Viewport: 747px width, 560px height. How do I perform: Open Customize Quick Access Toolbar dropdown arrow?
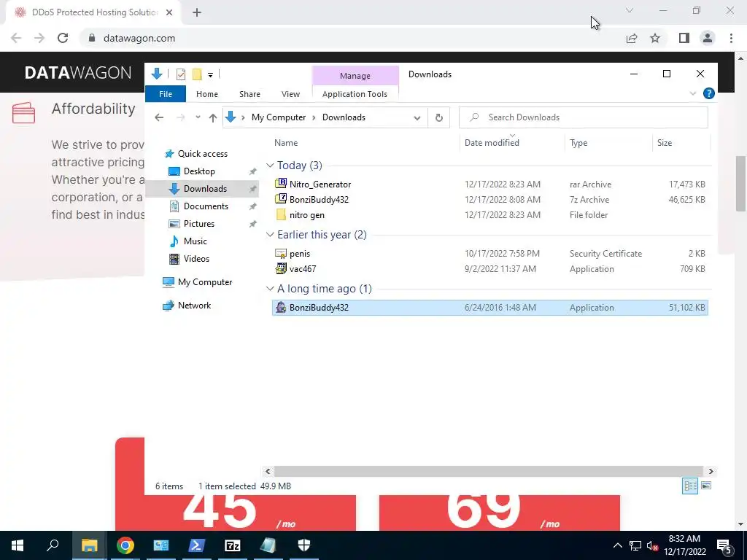click(210, 75)
